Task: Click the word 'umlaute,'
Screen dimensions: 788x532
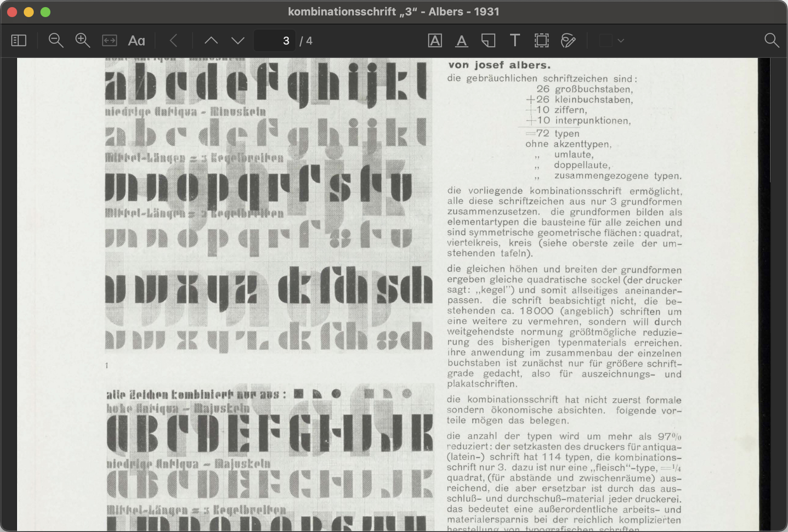Action: coord(573,155)
